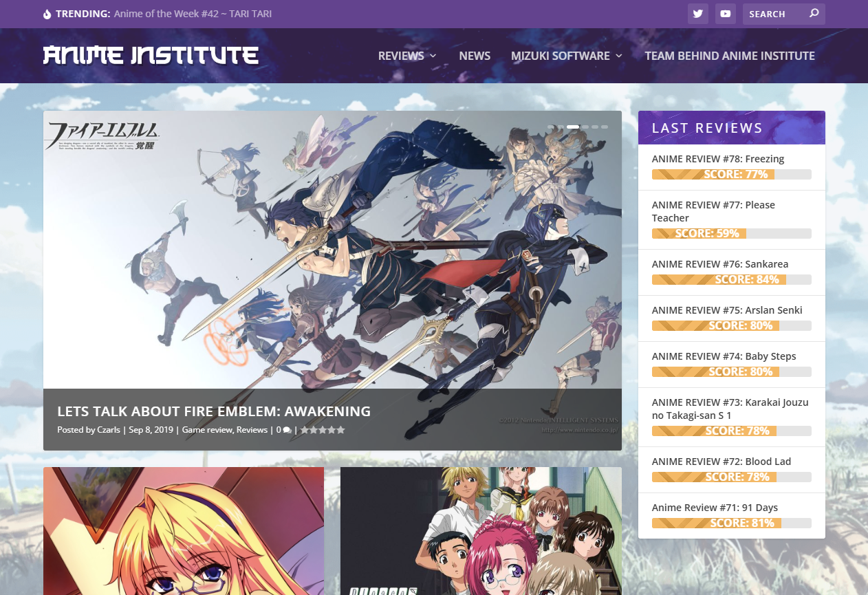Open Team Behind Anime Institute page
The height and width of the screenshot is (595, 868).
pos(730,56)
